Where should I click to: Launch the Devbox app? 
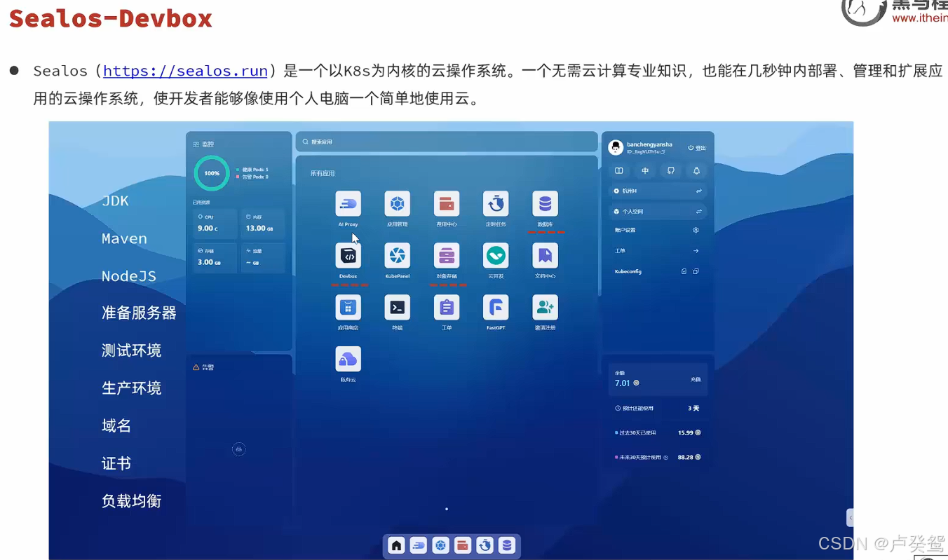click(x=348, y=256)
